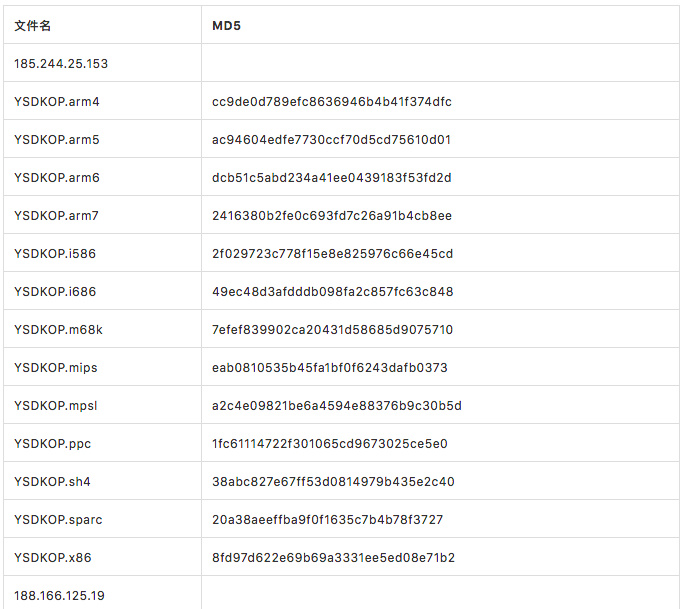
Task: Click the YSDKOP.arm6 row name
Action: 57,178
